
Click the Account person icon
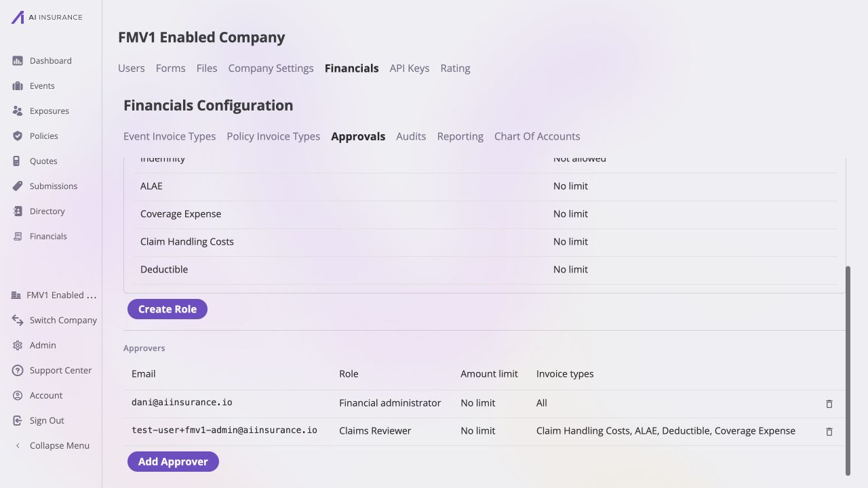tap(18, 396)
